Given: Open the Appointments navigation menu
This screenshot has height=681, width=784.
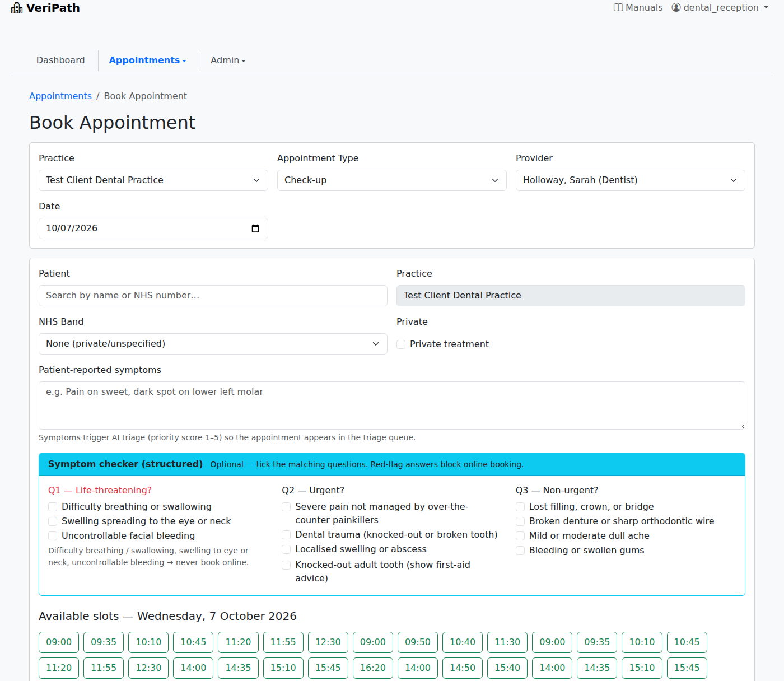Looking at the screenshot, I should [148, 60].
